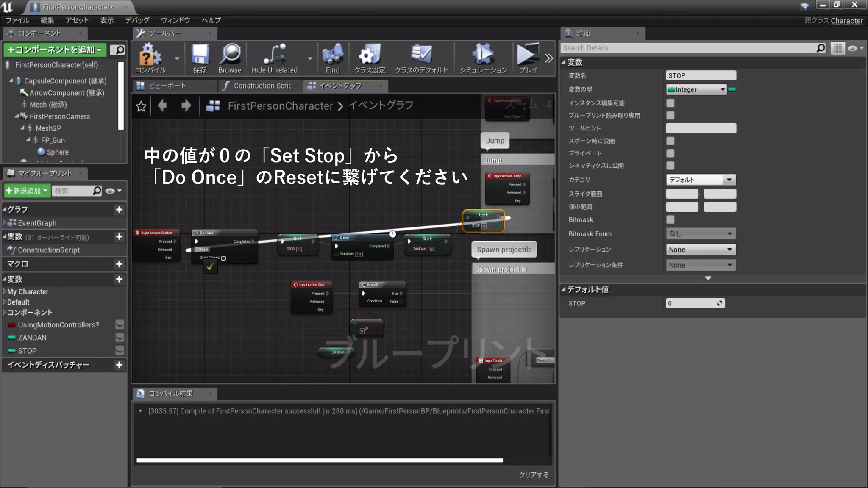Toggle visibility of ZANDAN variable
Screen dimensions: 868x488
coord(120,338)
